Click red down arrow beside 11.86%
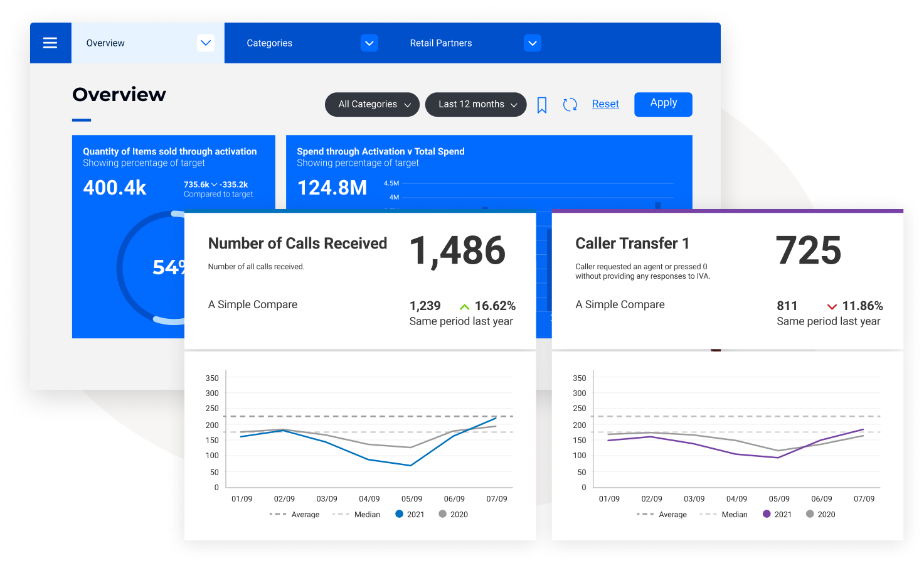 (x=832, y=307)
